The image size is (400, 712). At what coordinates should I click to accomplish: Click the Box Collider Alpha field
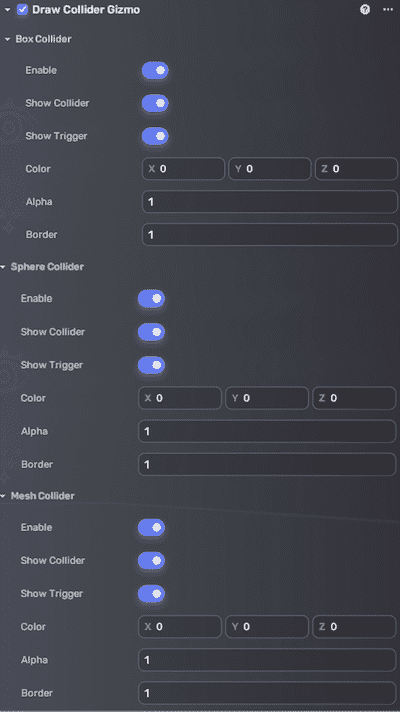(270, 202)
